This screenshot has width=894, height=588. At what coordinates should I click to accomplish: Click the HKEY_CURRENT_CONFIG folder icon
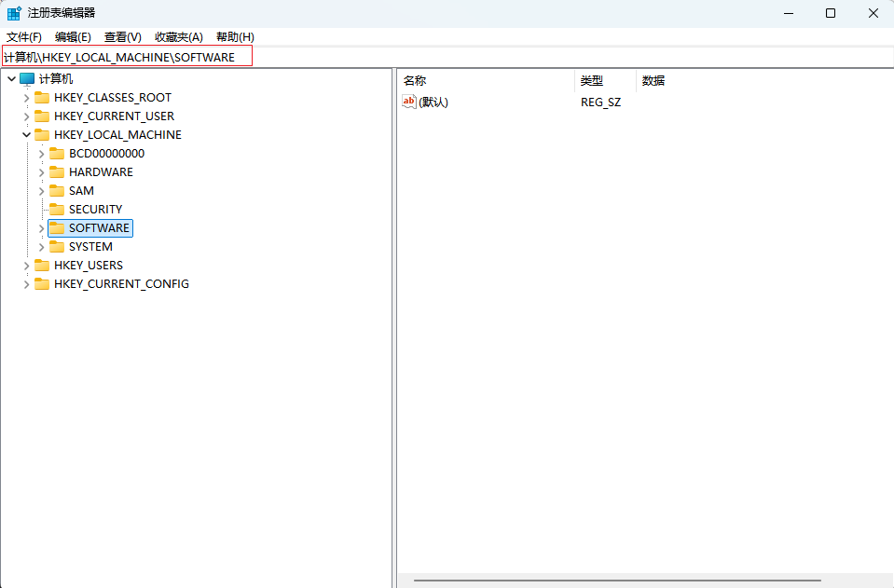point(41,284)
